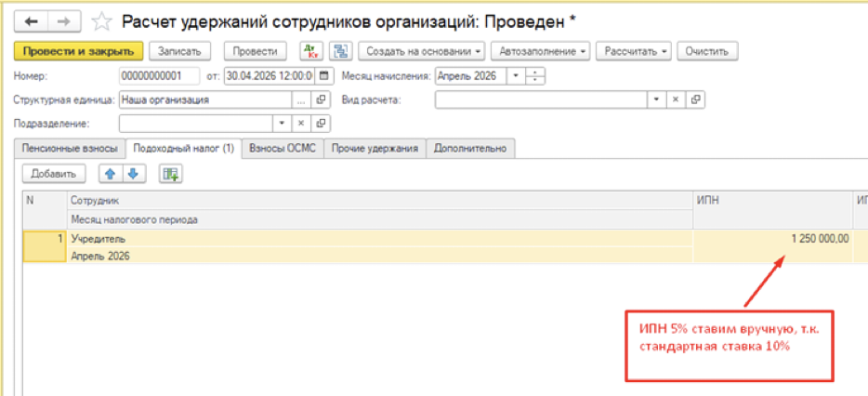Click the Провести и закрыть button

pos(79,51)
